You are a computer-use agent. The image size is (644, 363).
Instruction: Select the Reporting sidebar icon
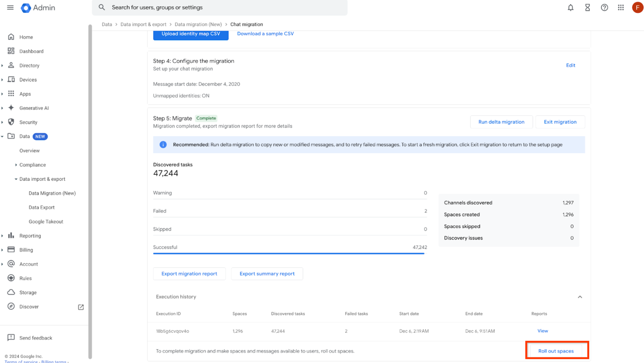coord(11,236)
